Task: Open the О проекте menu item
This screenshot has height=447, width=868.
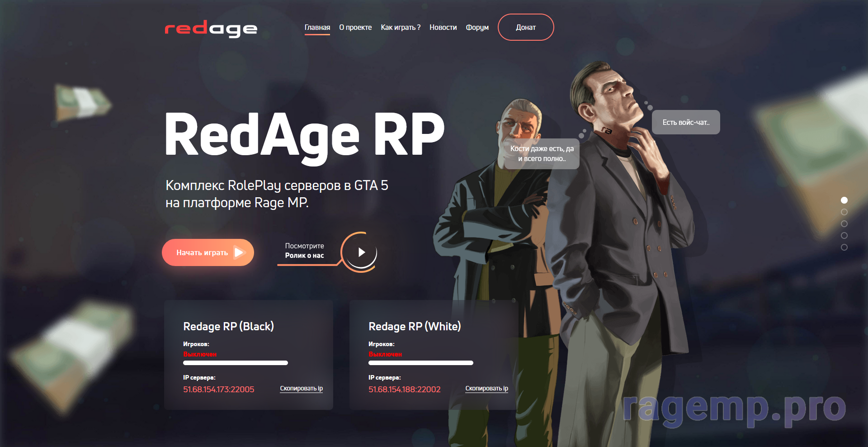Action: 355,28
